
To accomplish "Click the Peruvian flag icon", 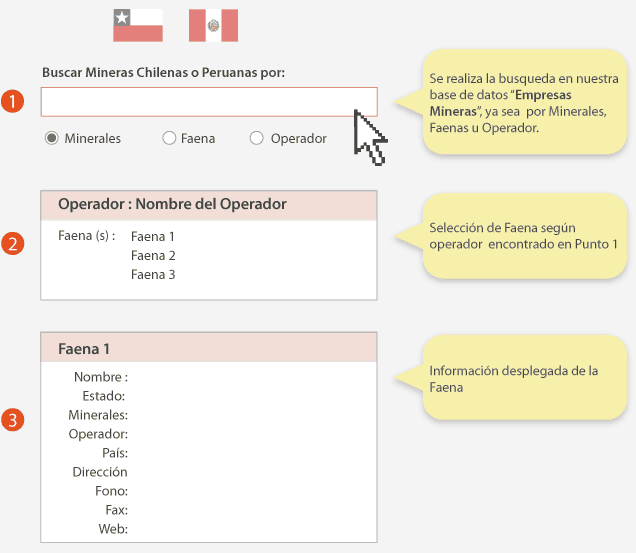I will (213, 25).
